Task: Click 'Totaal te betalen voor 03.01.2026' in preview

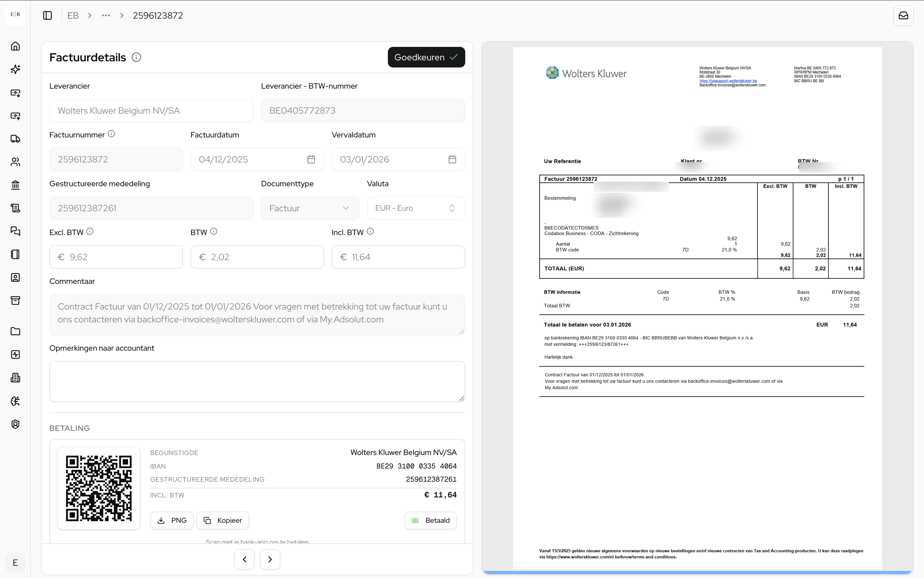Action: click(x=587, y=325)
